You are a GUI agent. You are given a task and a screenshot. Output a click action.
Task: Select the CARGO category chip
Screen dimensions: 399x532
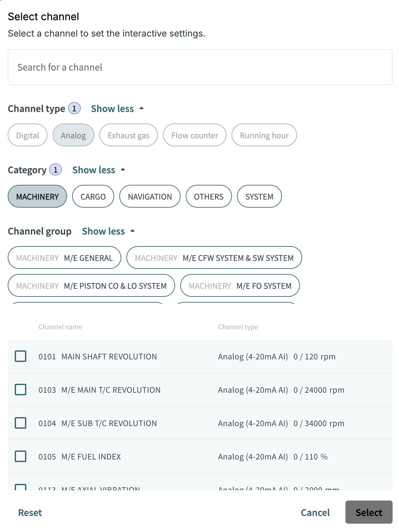click(x=93, y=196)
